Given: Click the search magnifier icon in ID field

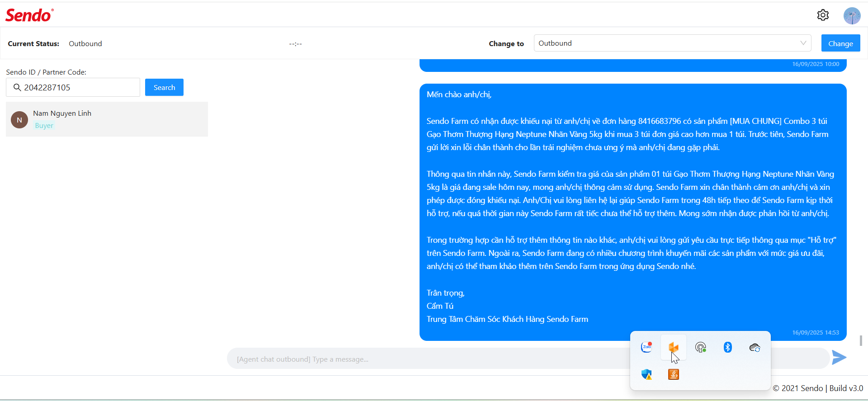Looking at the screenshot, I should pyautogui.click(x=17, y=87).
